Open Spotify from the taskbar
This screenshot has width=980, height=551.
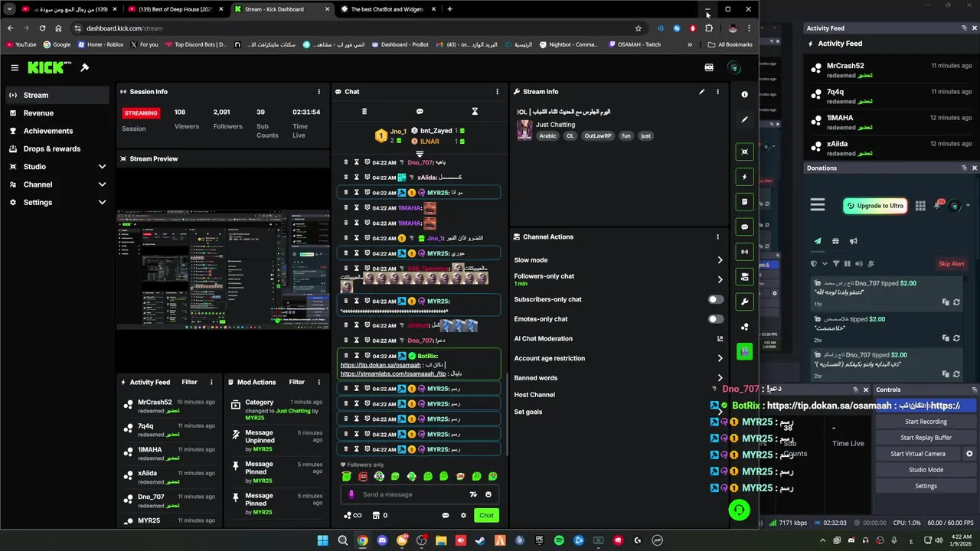click(559, 540)
